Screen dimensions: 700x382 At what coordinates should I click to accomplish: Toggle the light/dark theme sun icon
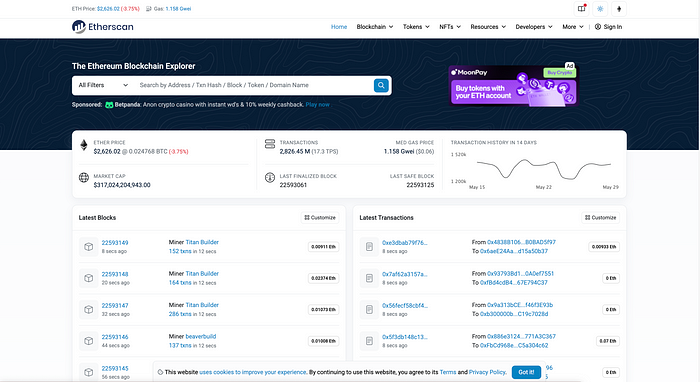pos(600,9)
